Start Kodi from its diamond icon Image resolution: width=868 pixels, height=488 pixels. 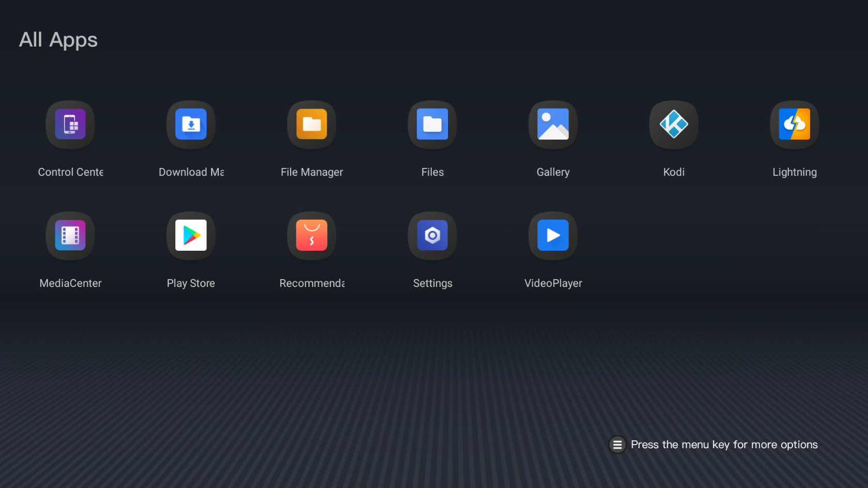point(674,125)
